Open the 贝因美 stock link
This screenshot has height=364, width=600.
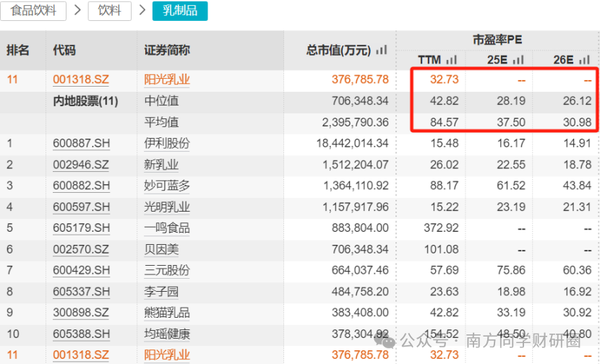pos(161,250)
